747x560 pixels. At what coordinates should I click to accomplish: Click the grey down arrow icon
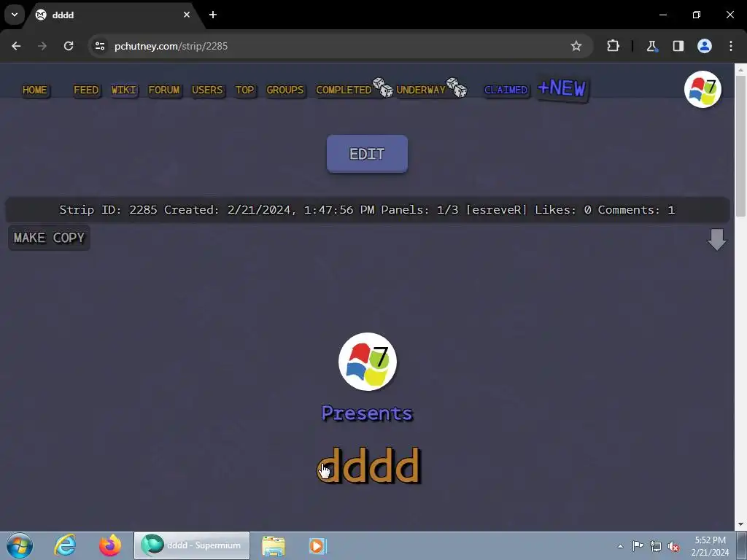click(716, 239)
